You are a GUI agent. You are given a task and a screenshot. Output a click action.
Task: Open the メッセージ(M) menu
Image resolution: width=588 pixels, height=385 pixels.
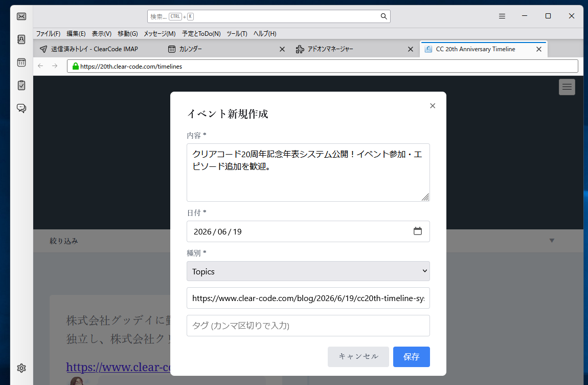click(160, 33)
